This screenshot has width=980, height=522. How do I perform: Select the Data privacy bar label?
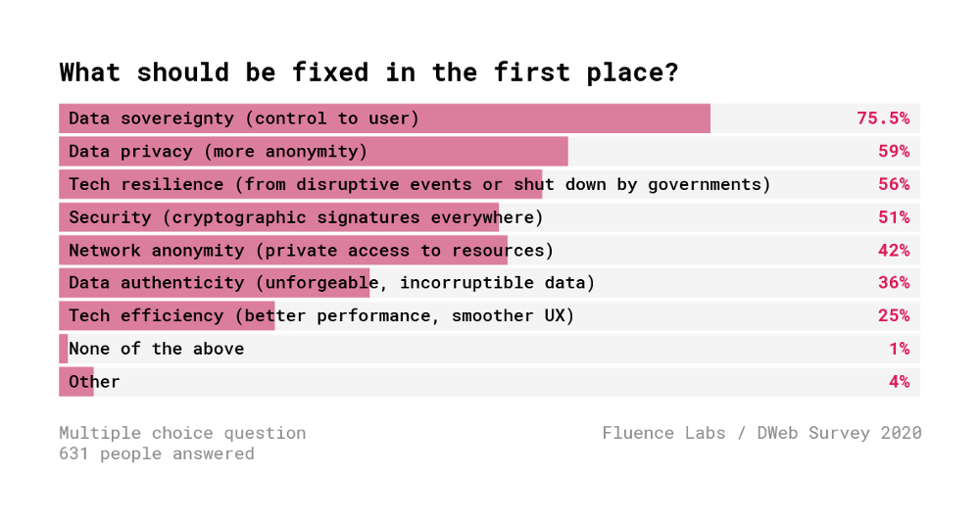(219, 152)
